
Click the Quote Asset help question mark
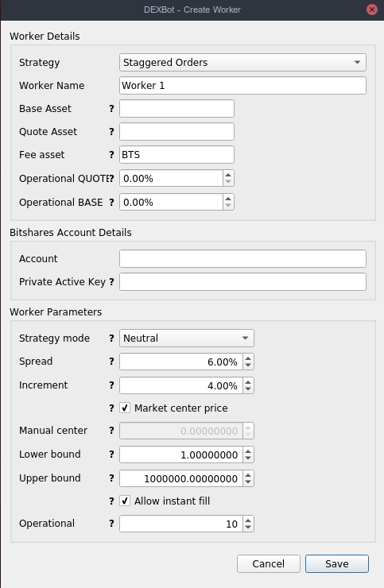(111, 132)
